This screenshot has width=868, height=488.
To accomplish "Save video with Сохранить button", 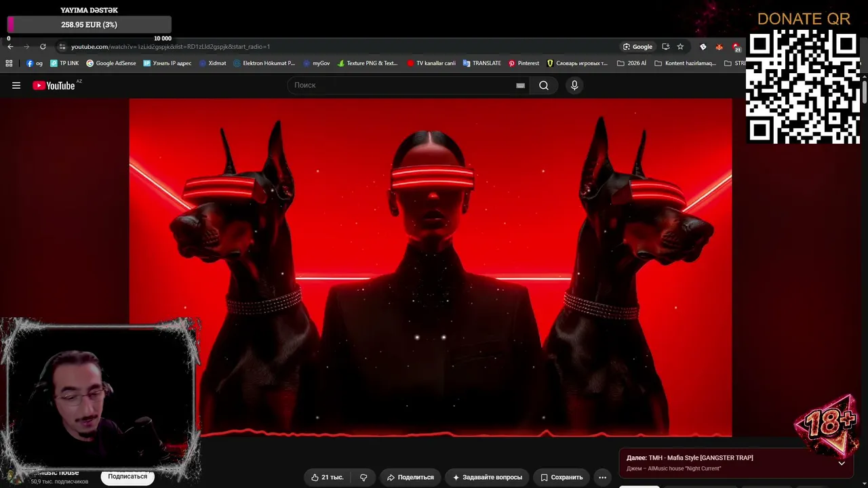I will point(561,477).
